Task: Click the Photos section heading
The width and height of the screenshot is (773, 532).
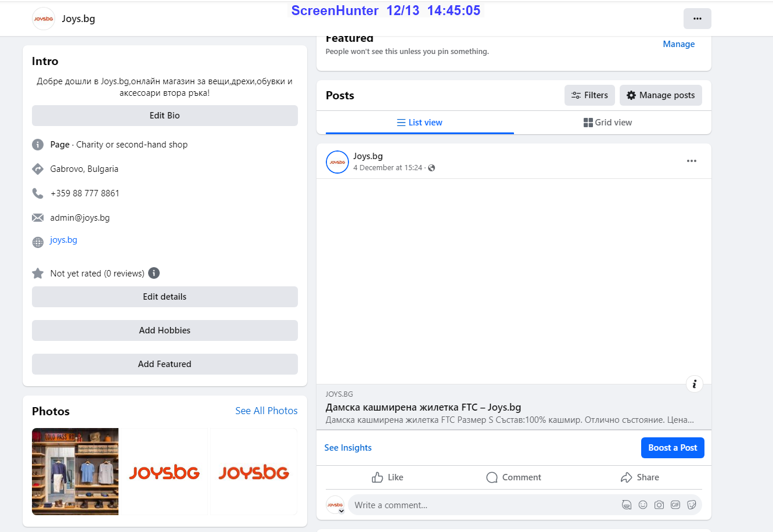Action: click(51, 411)
